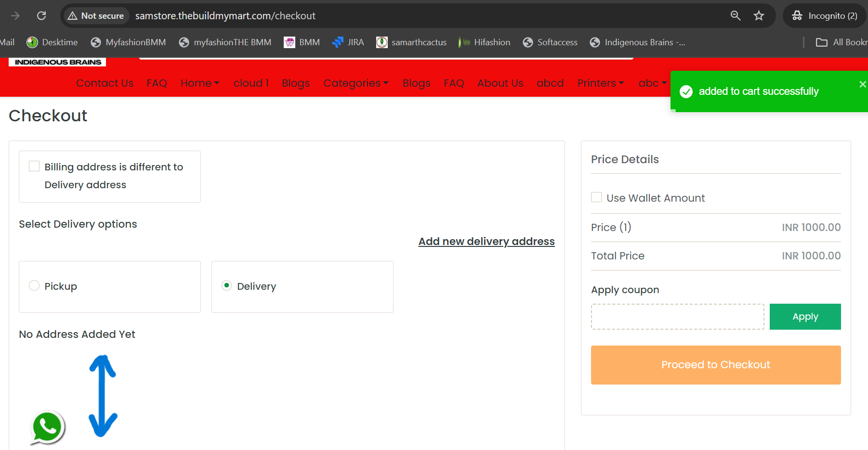This screenshot has height=450, width=868.
Task: Open the myfashionTHE BMM bookmark
Action: tap(225, 42)
